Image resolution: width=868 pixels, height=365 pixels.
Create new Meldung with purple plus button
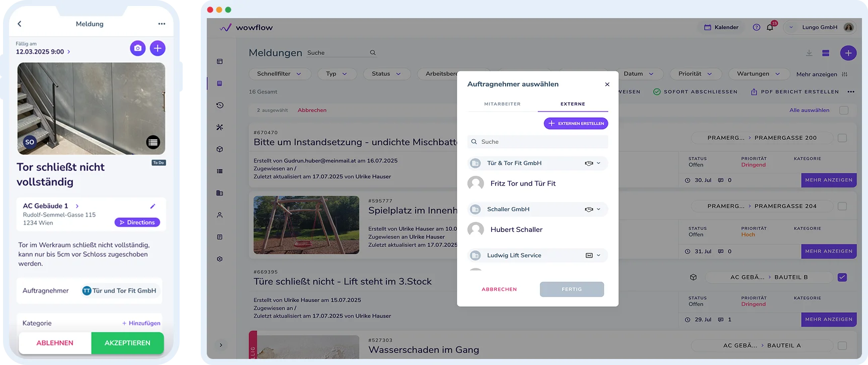848,53
